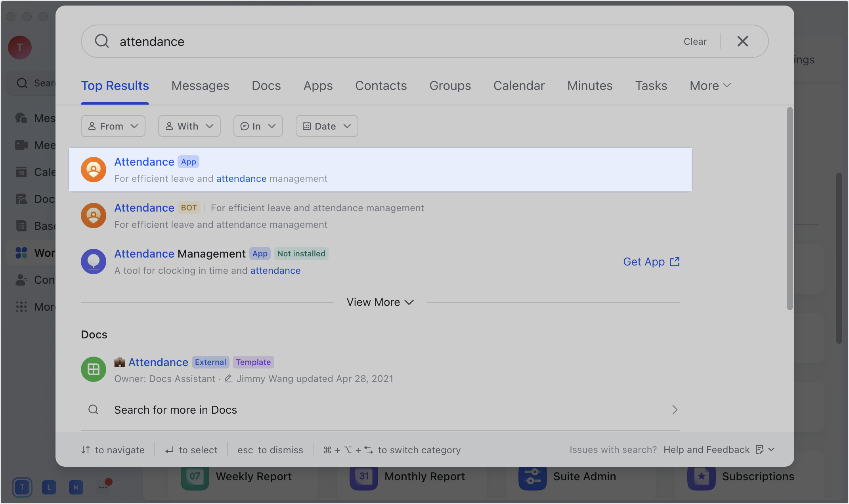Click Search for more in Docs
This screenshot has width=849, height=504.
click(175, 410)
